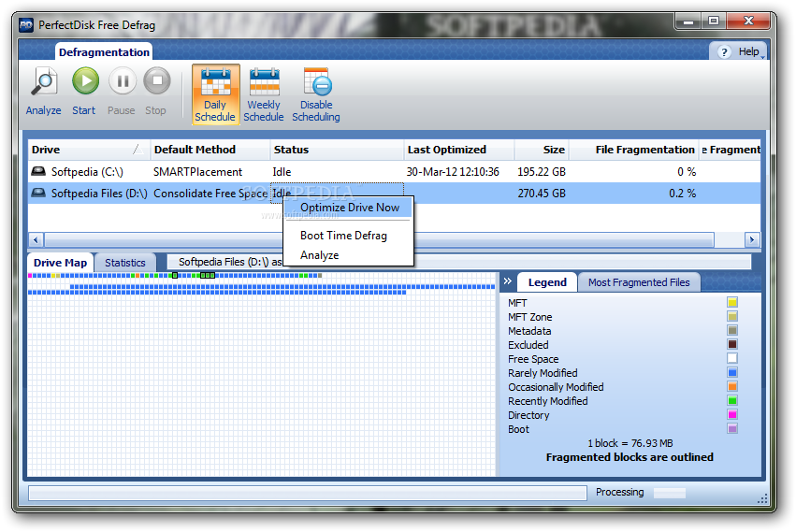Select the Legend tab
The width and height of the screenshot is (796, 532).
click(x=547, y=282)
